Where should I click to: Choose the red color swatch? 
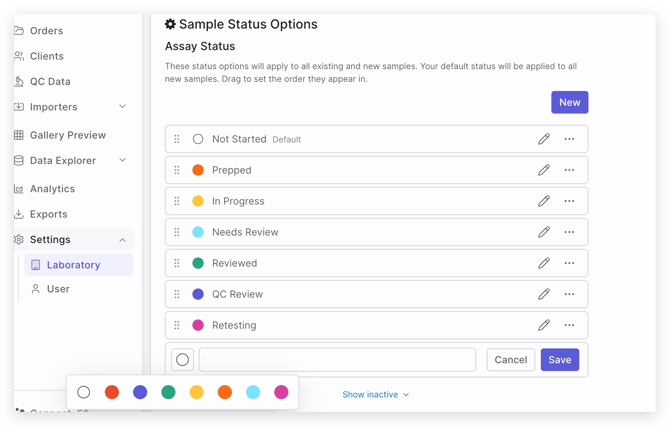click(112, 392)
